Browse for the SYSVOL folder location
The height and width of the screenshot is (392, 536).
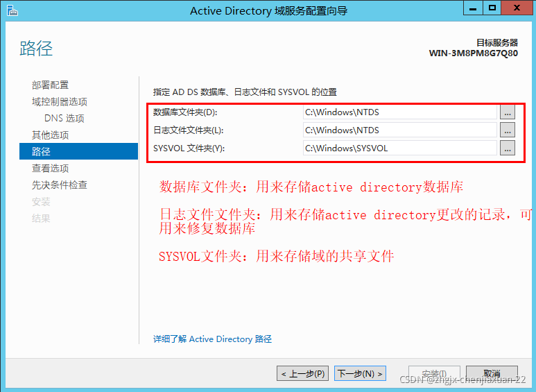[508, 148]
